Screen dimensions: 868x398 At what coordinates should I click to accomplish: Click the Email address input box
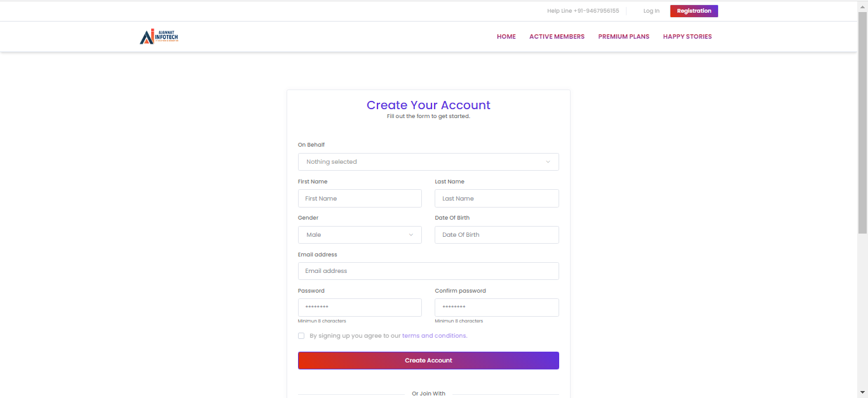tap(428, 271)
